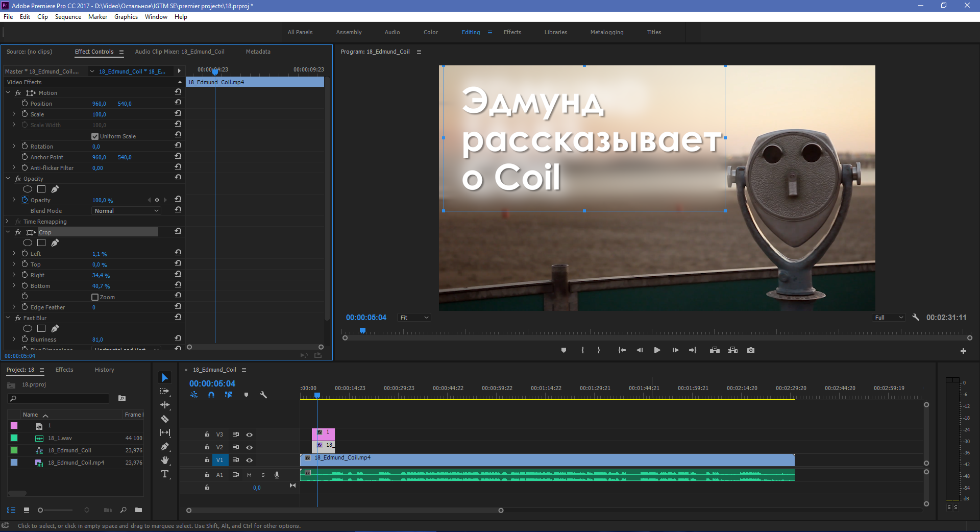Collapse the Motion effect
Screen dimensions: 980x532
8,93
